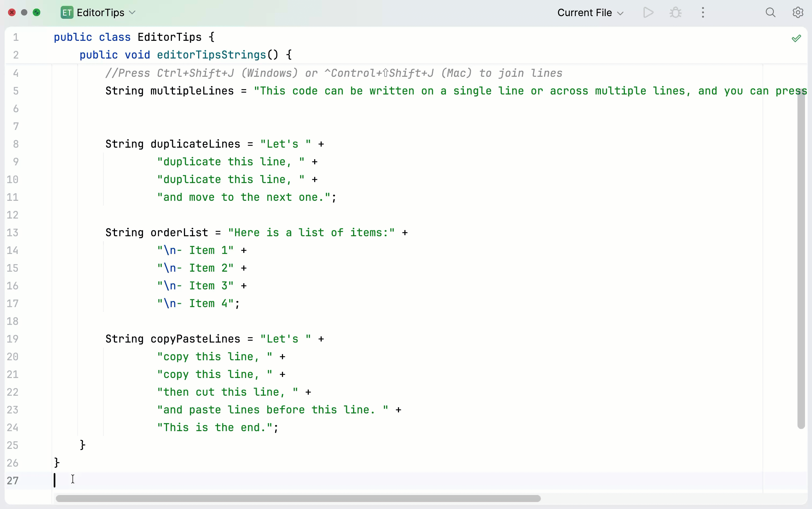This screenshot has height=509, width=812.
Task: Click the String type on line 13
Action: (125, 232)
